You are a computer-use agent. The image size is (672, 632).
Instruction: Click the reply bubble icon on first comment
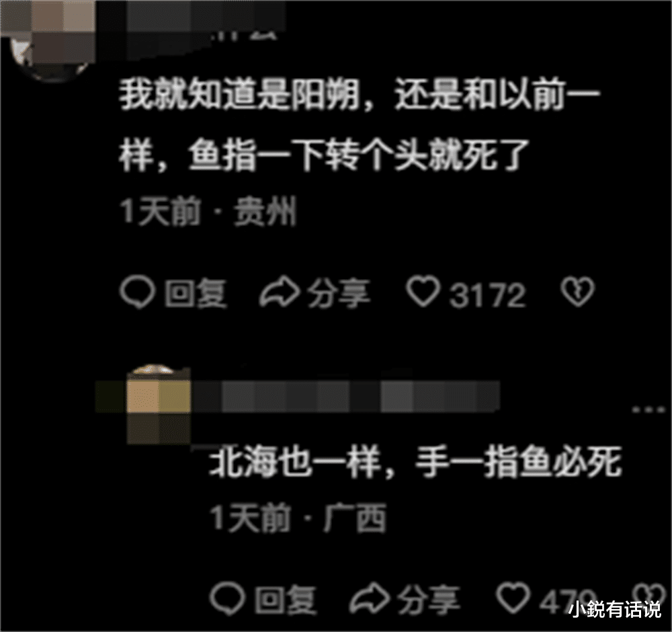click(x=137, y=292)
